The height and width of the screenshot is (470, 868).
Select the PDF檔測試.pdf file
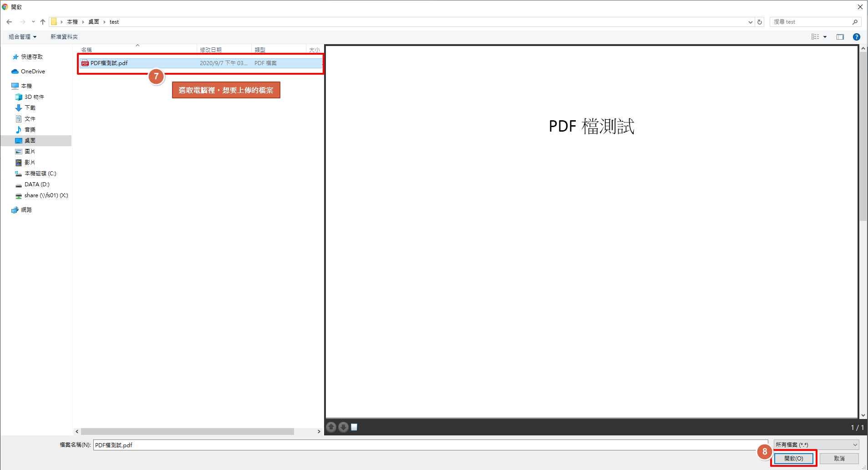109,63
